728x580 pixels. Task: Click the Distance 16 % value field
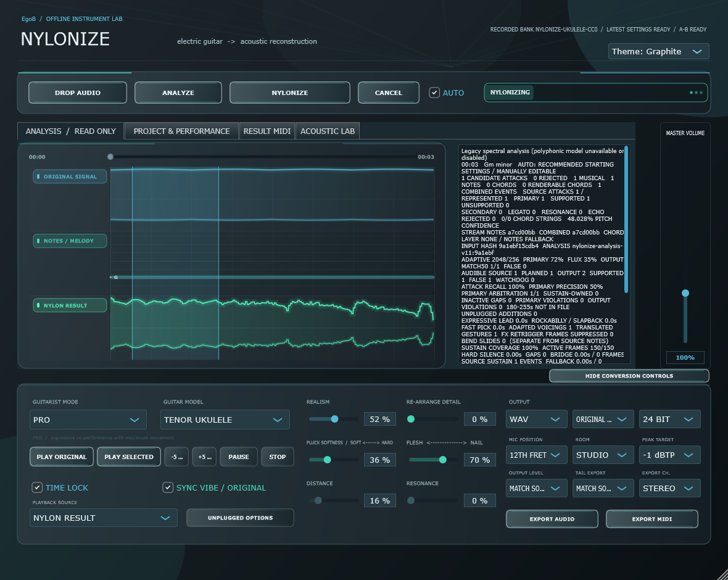click(x=380, y=500)
